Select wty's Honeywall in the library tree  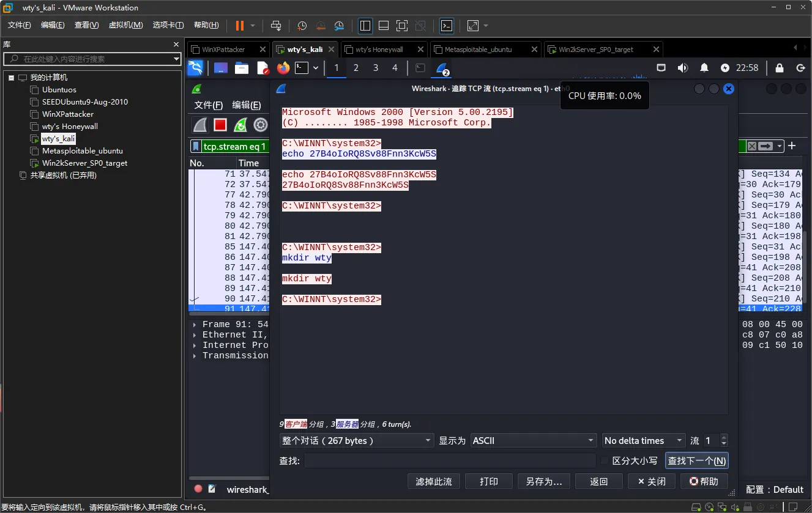[x=70, y=127]
